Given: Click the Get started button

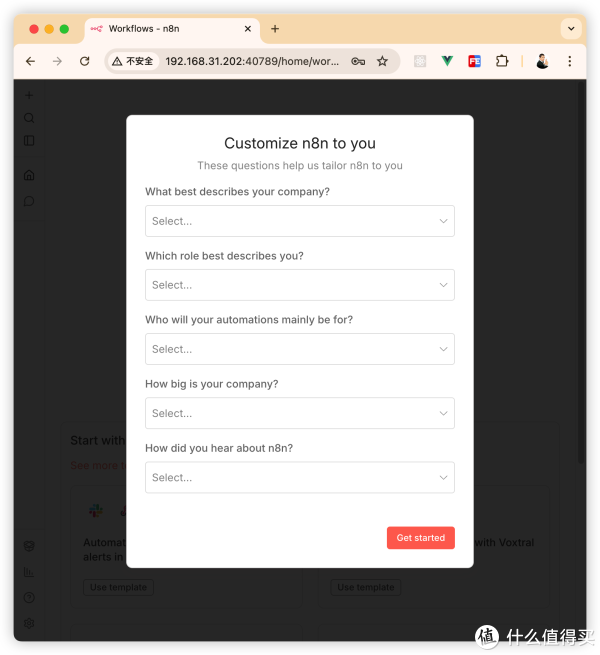Looking at the screenshot, I should pyautogui.click(x=420, y=538).
